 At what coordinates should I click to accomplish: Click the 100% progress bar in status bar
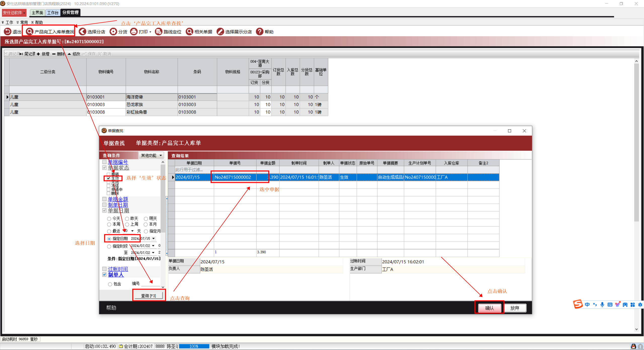194,346
